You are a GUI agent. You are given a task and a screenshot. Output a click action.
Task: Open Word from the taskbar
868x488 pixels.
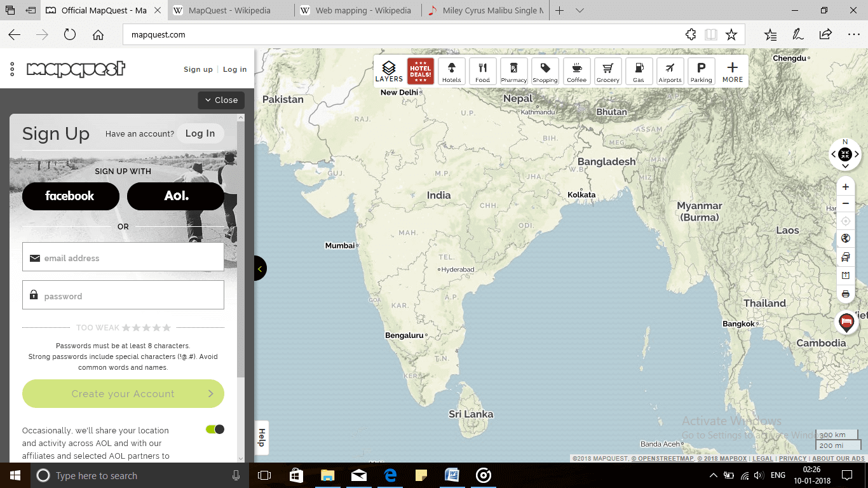click(x=452, y=475)
